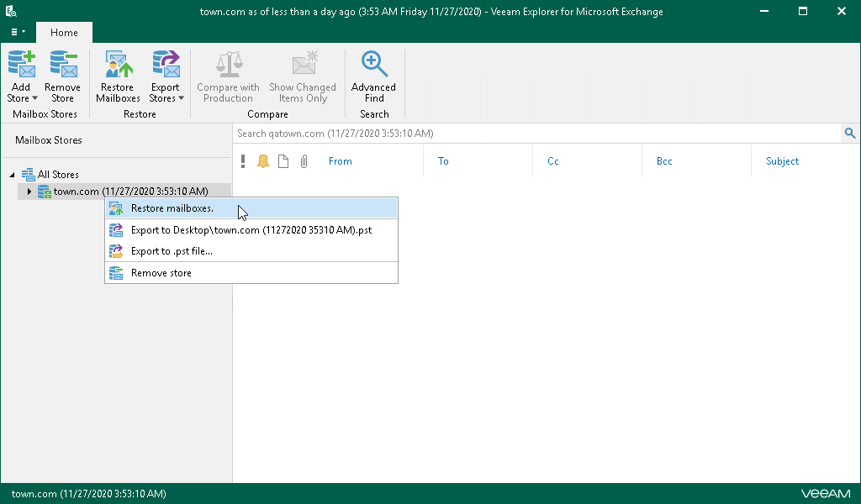Sort by the importance exclamation column icon
The height and width of the screenshot is (504, 861).
(x=243, y=161)
